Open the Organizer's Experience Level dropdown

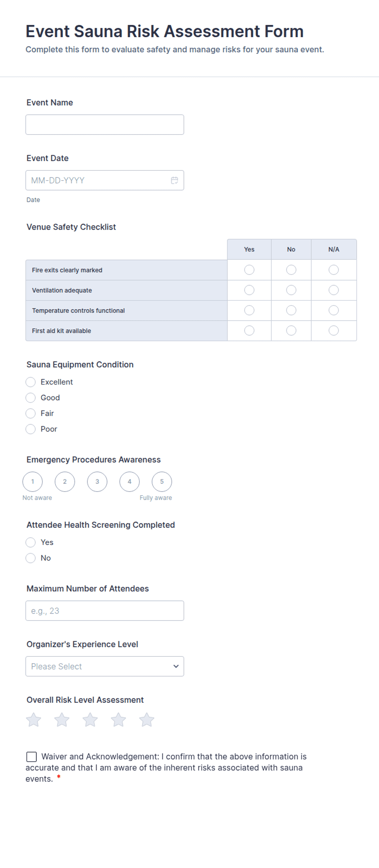[x=105, y=666]
